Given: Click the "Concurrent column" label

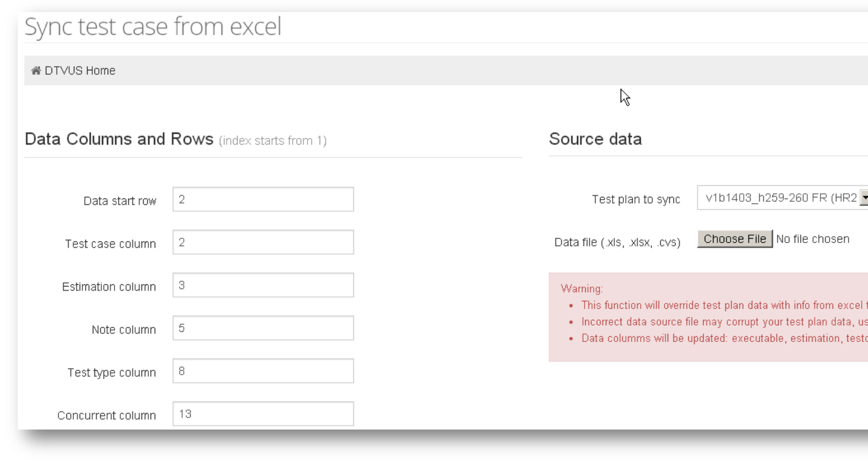Looking at the screenshot, I should (106, 415).
